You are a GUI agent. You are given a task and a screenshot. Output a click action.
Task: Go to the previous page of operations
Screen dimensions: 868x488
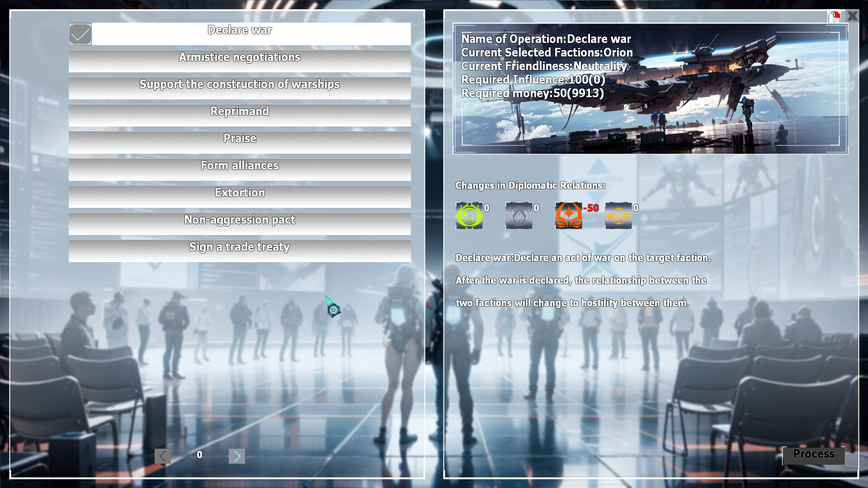[163, 456]
